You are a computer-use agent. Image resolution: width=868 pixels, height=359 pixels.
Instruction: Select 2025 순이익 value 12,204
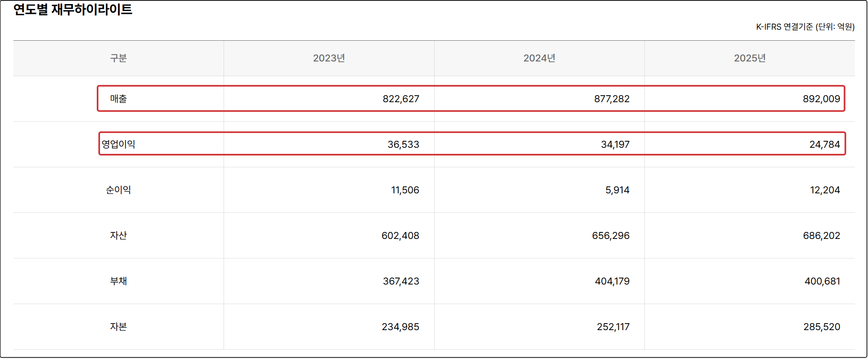tap(825, 190)
